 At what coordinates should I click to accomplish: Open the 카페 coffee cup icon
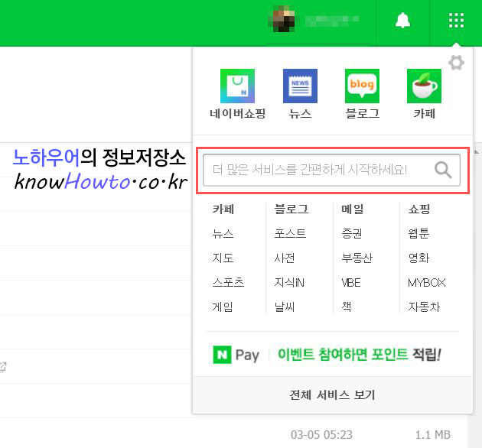tap(424, 86)
